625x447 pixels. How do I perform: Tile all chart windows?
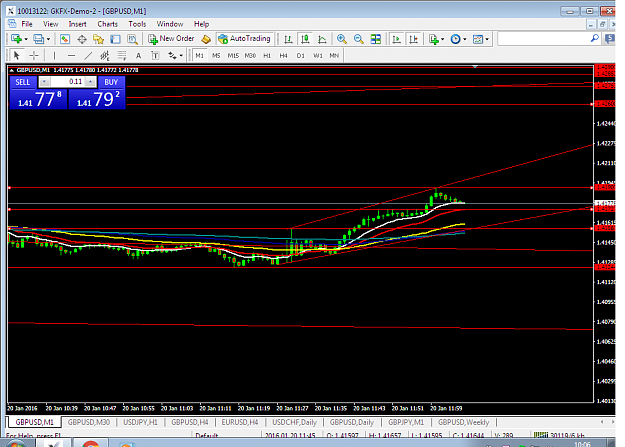(376, 39)
